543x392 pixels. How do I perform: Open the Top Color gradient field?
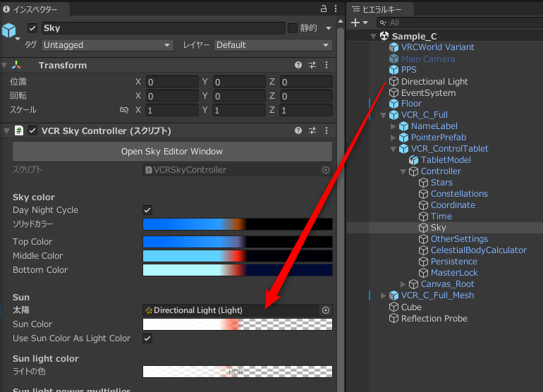[238, 242]
